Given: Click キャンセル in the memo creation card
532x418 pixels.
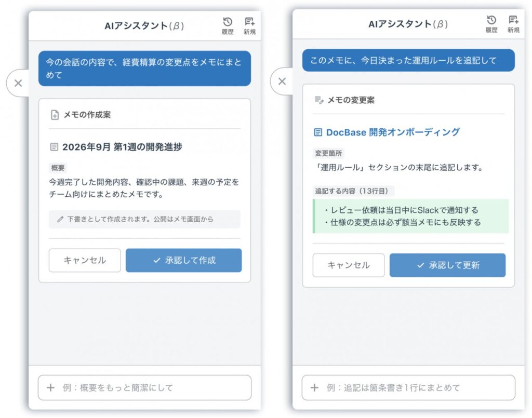Looking at the screenshot, I should click(85, 260).
